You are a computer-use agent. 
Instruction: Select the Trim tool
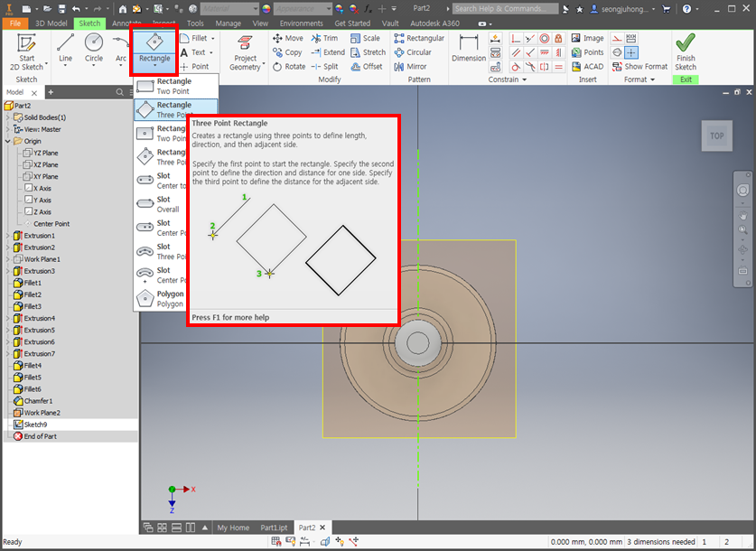(324, 38)
